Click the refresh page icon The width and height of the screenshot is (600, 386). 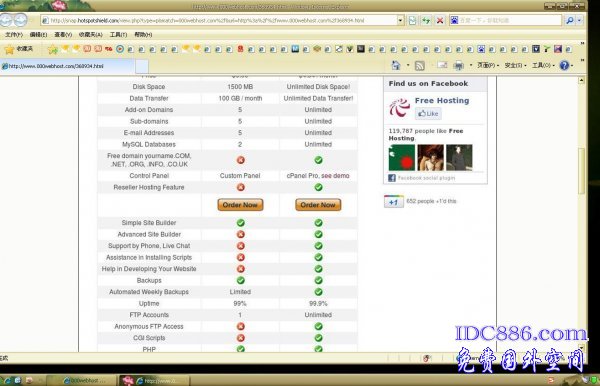(x=426, y=20)
